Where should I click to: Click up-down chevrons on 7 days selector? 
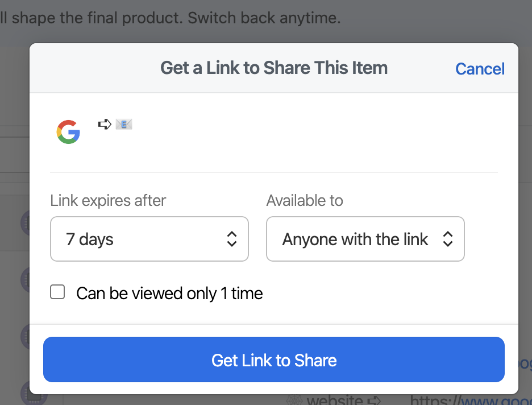[x=231, y=239]
